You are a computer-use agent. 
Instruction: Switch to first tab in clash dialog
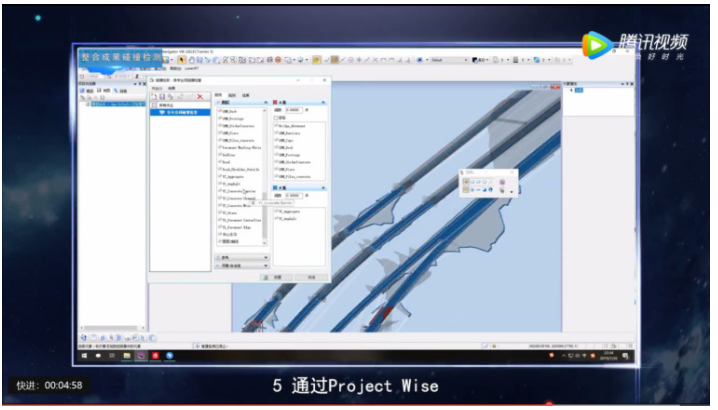click(x=219, y=95)
